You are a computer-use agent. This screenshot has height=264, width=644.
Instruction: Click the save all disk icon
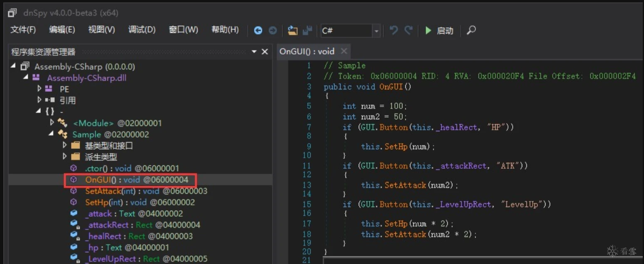click(307, 30)
